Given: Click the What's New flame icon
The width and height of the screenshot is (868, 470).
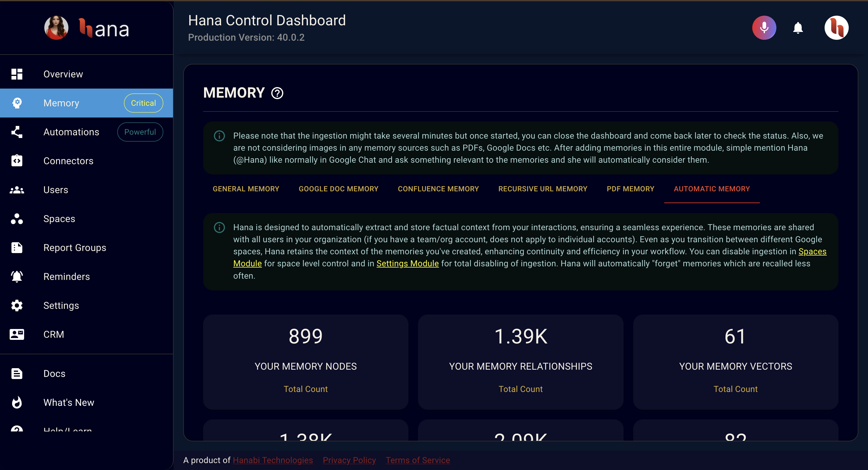Looking at the screenshot, I should pos(17,403).
